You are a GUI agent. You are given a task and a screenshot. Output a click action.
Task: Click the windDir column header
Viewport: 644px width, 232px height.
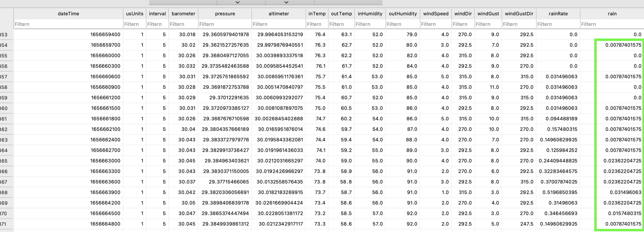coord(463,13)
